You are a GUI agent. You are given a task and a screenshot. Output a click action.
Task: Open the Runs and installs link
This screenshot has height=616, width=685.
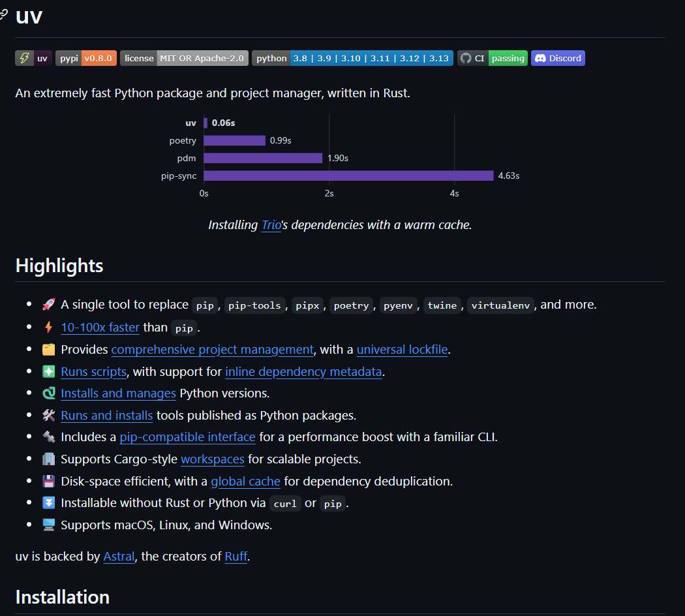[107, 415]
